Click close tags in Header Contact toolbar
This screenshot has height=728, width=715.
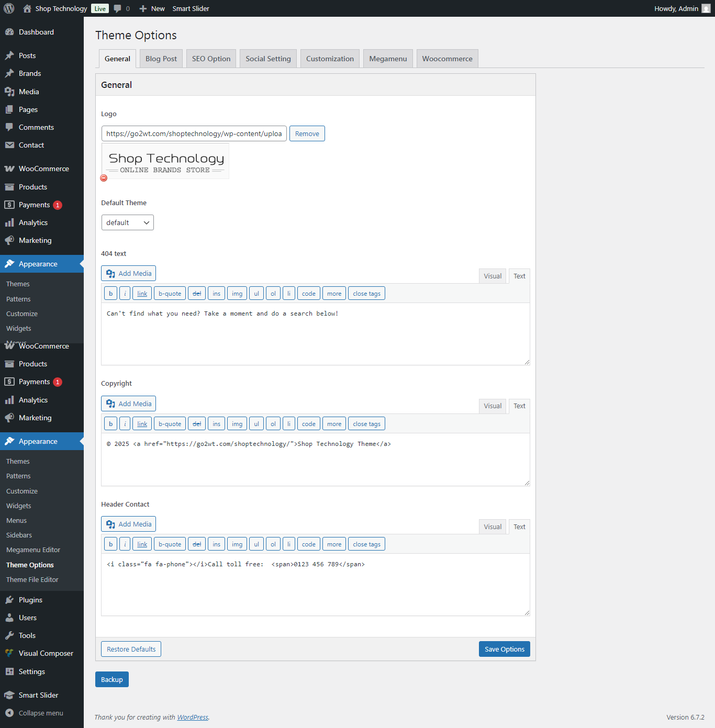click(366, 544)
